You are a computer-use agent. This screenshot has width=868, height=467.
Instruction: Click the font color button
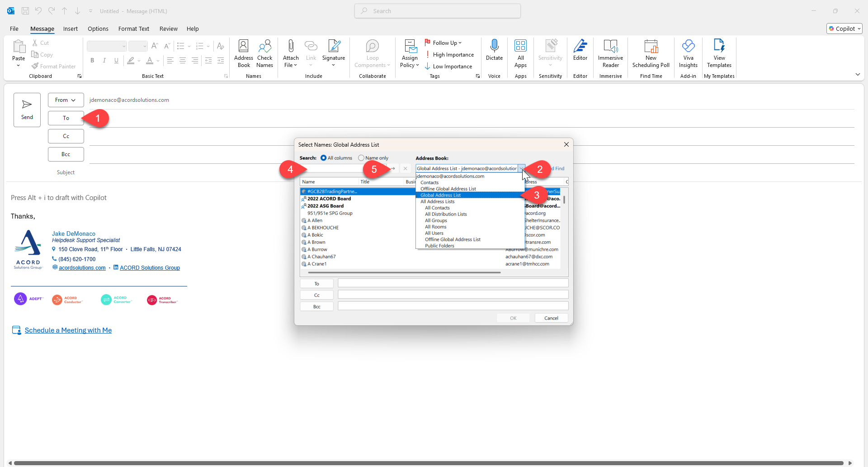[x=150, y=61]
